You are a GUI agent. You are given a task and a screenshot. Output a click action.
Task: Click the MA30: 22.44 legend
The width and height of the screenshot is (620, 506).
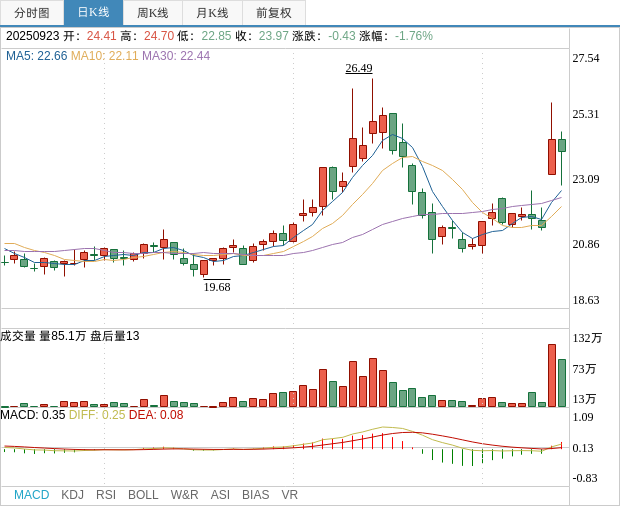pyautogui.click(x=176, y=56)
